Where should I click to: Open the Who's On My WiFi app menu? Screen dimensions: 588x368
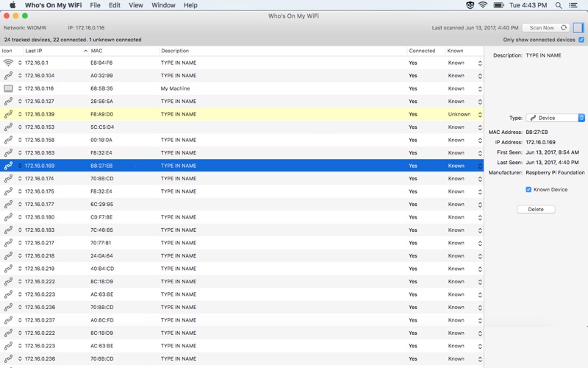pyautogui.click(x=53, y=5)
